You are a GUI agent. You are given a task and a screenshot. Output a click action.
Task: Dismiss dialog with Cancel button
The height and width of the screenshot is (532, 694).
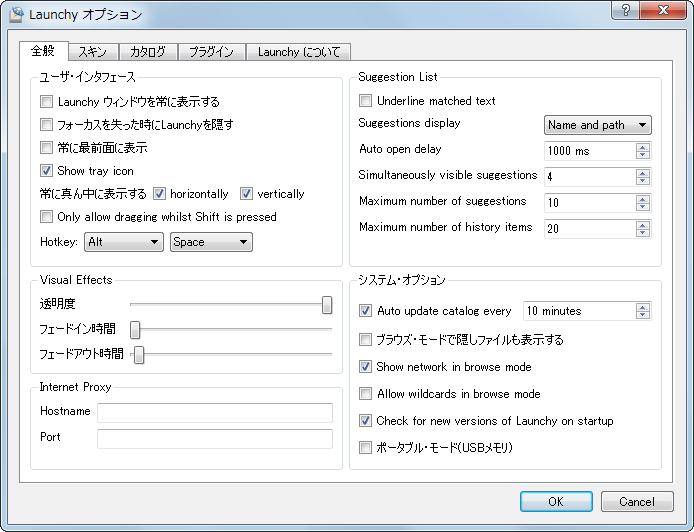[637, 501]
